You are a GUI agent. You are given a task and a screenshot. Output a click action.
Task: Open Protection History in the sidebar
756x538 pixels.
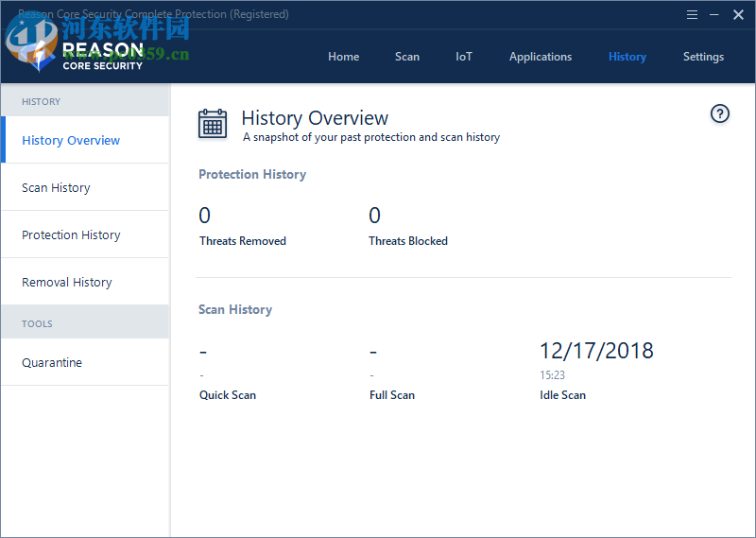click(85, 234)
